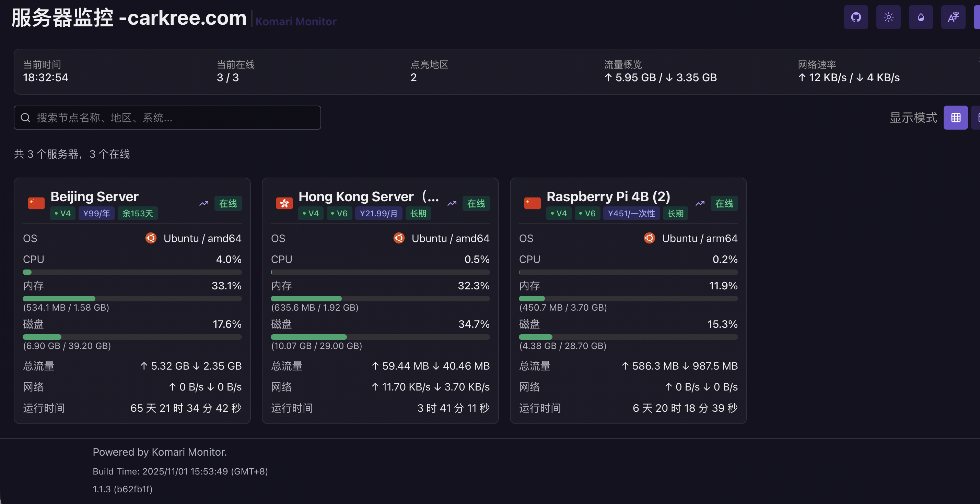Toggle light/dark theme sun icon
Image resolution: width=980 pixels, height=504 pixels.
[x=888, y=17]
